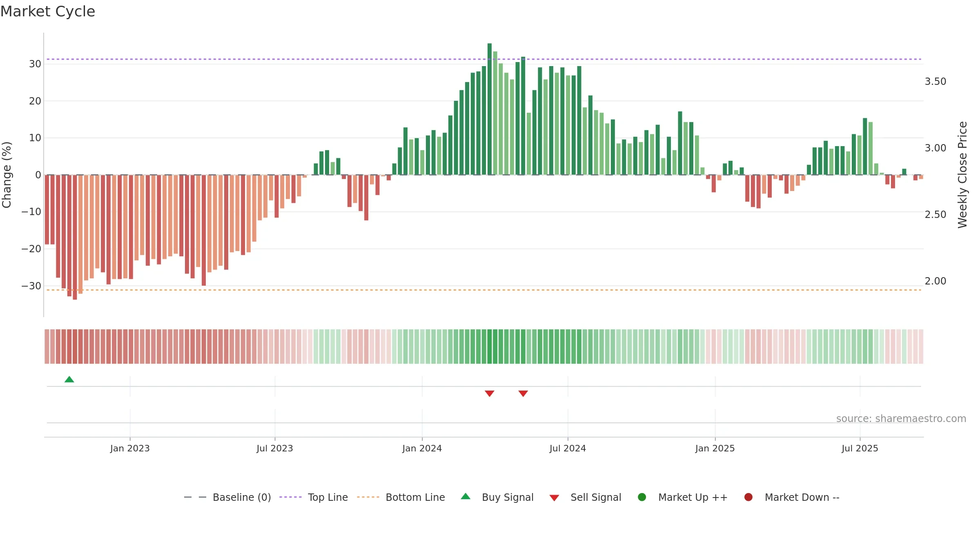Click the red Sell Signal legend triangle icon
Screen dimensions: 980x551
point(554,498)
